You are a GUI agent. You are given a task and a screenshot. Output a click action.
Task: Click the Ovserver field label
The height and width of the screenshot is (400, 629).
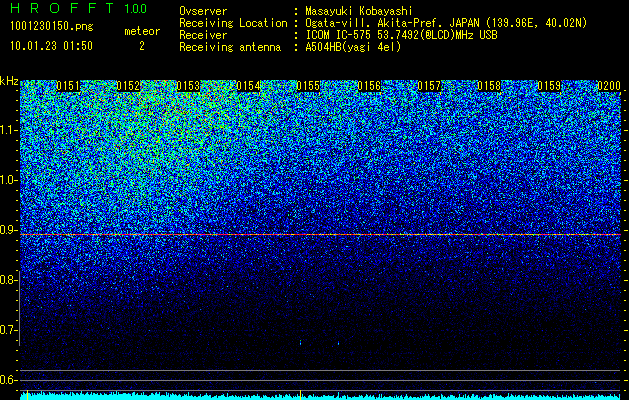(x=203, y=11)
